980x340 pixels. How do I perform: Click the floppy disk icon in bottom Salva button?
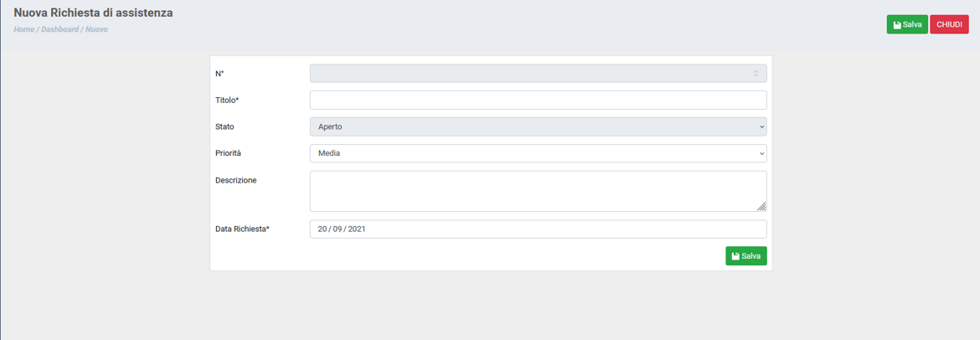[735, 256]
